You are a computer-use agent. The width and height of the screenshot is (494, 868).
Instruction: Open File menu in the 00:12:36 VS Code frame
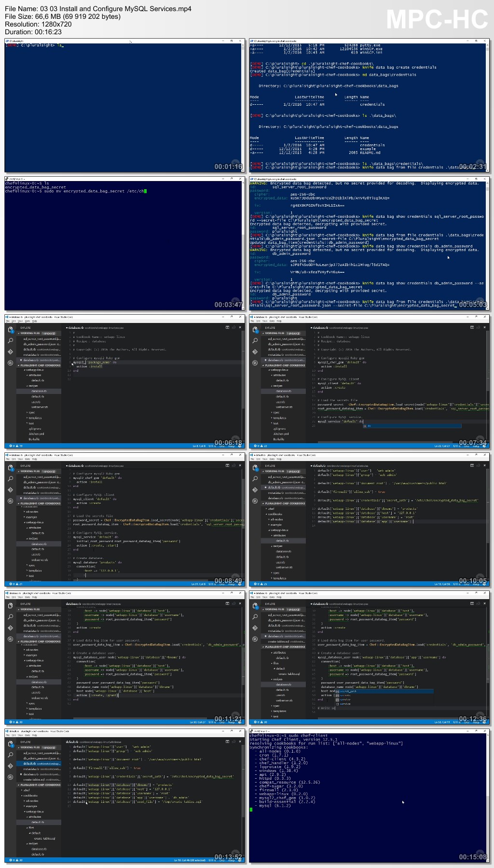(253, 597)
